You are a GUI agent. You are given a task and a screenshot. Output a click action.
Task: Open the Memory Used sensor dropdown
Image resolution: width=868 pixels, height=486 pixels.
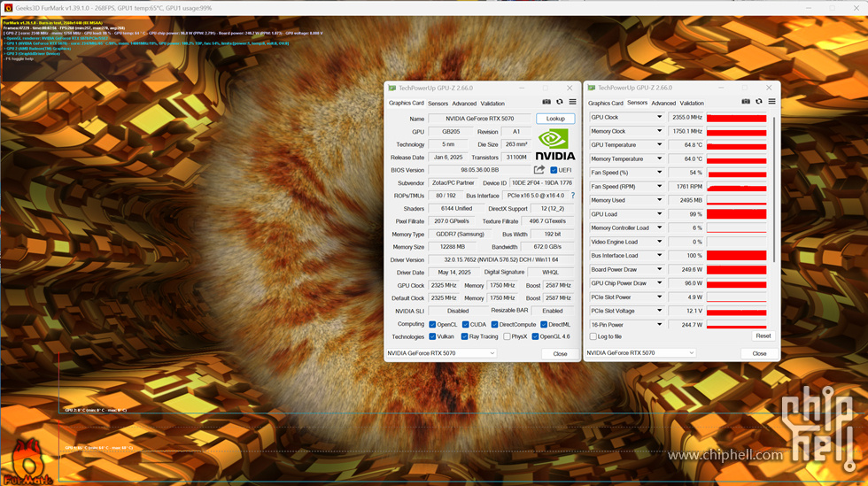659,200
